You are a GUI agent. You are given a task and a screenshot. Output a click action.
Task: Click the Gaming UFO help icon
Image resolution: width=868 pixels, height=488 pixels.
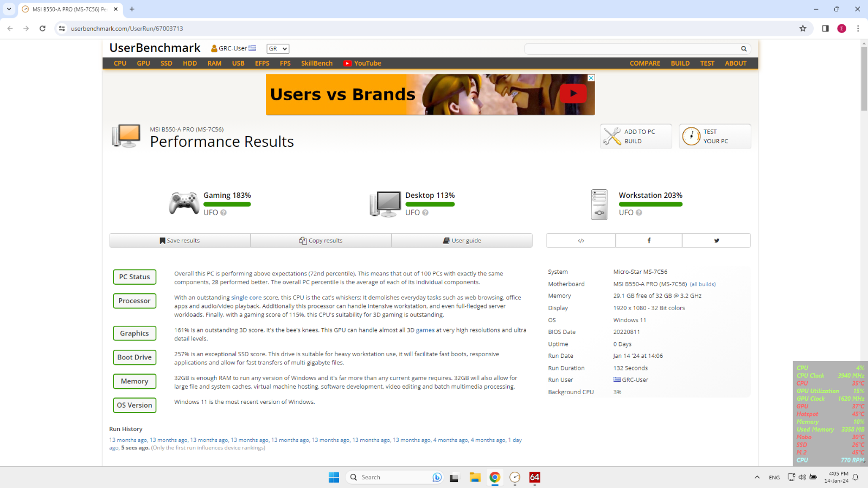(x=224, y=213)
